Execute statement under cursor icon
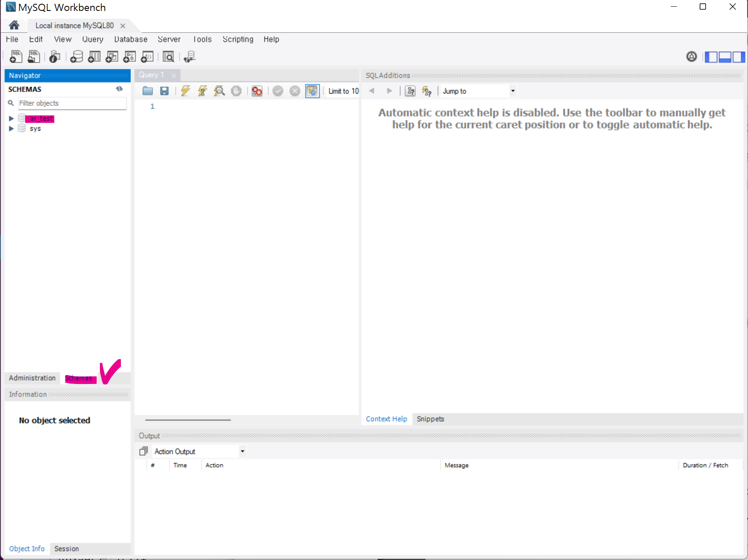The height and width of the screenshot is (560, 748). (203, 91)
